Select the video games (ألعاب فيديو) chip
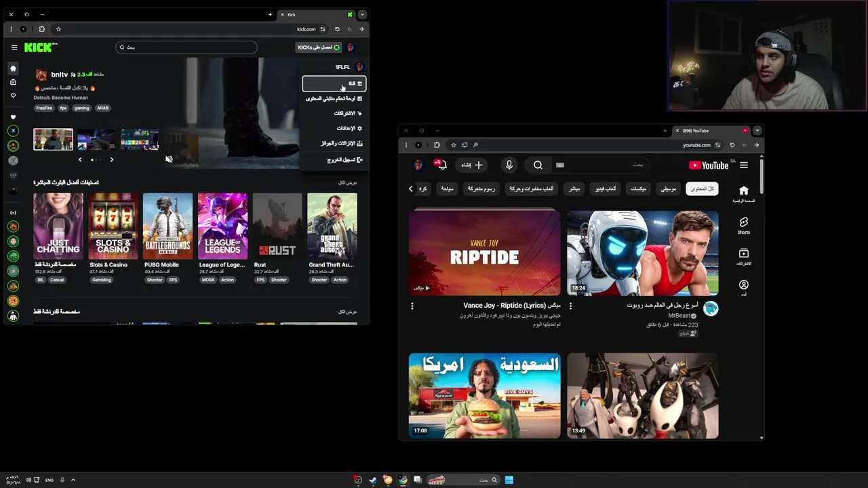This screenshot has width=868, height=488. pyautogui.click(x=606, y=188)
